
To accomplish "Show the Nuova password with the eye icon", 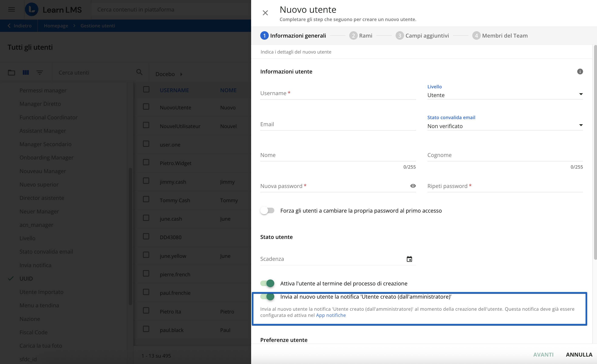I will 413,186.
